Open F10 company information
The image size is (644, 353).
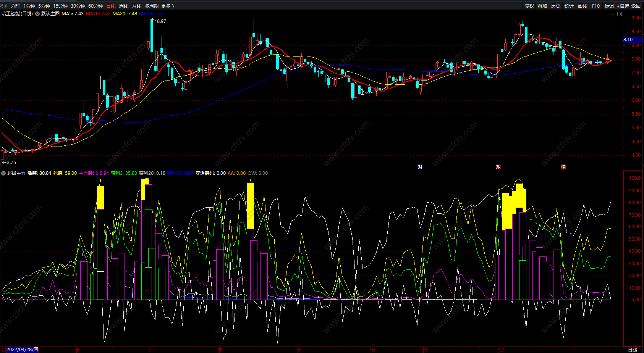[x=596, y=6]
